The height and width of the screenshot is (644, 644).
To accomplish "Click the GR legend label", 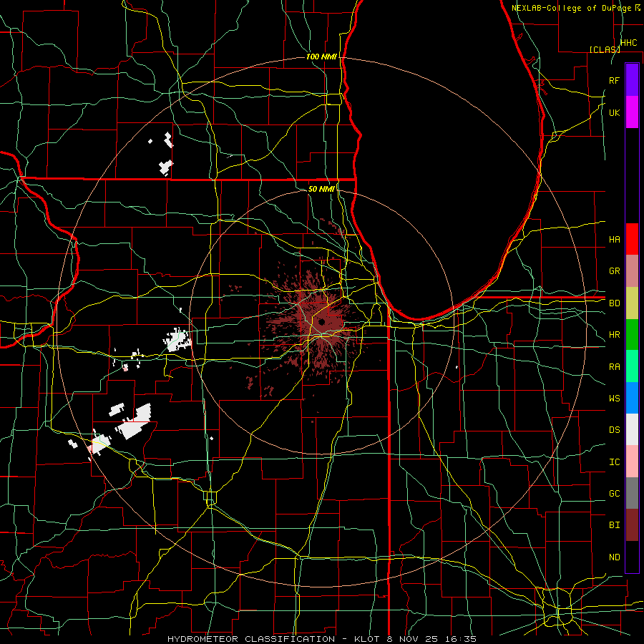I will (615, 271).
